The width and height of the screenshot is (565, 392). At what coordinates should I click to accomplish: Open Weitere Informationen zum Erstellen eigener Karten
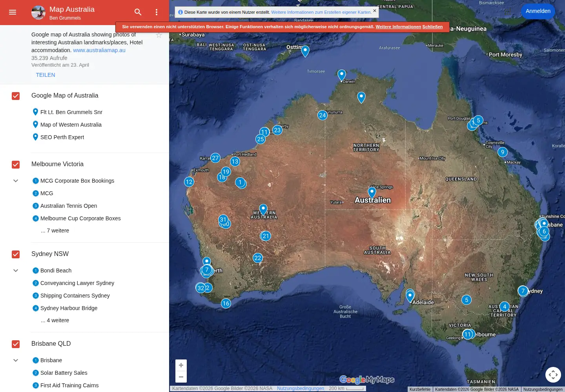pyautogui.click(x=321, y=12)
